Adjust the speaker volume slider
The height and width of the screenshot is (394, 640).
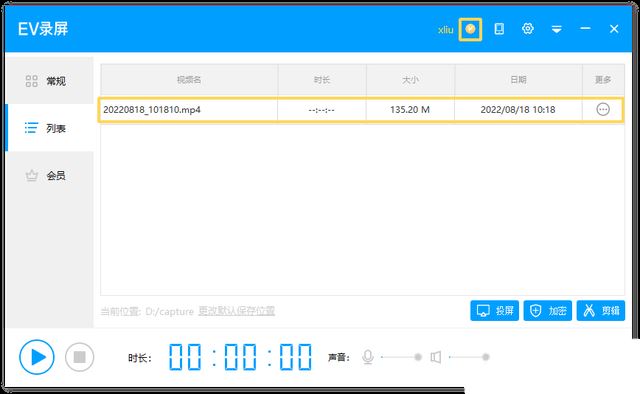click(x=469, y=357)
